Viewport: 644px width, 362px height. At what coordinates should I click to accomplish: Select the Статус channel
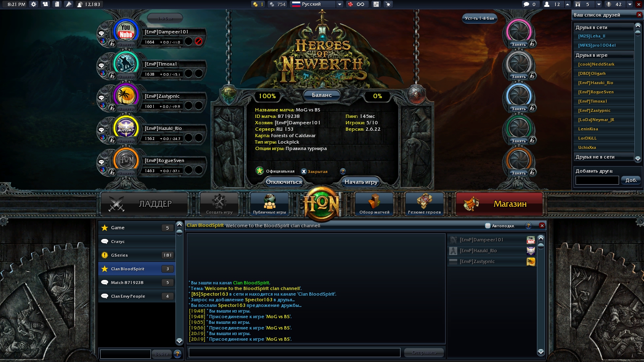[x=137, y=241]
